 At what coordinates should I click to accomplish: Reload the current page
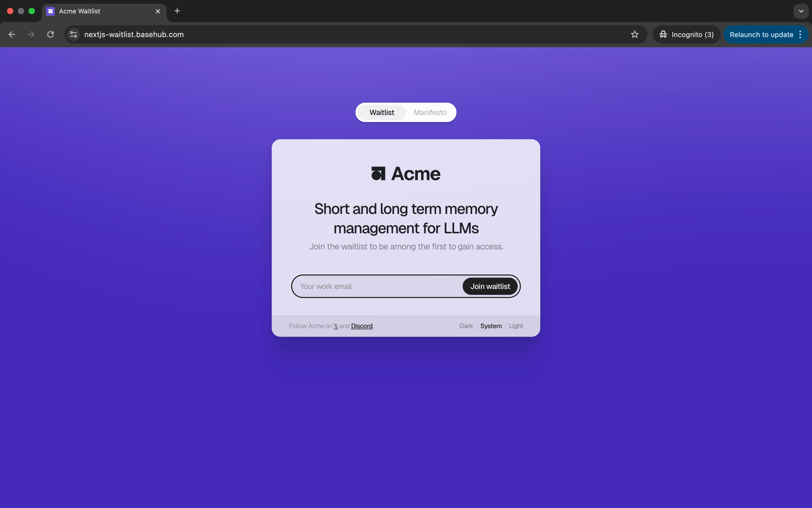tap(50, 35)
